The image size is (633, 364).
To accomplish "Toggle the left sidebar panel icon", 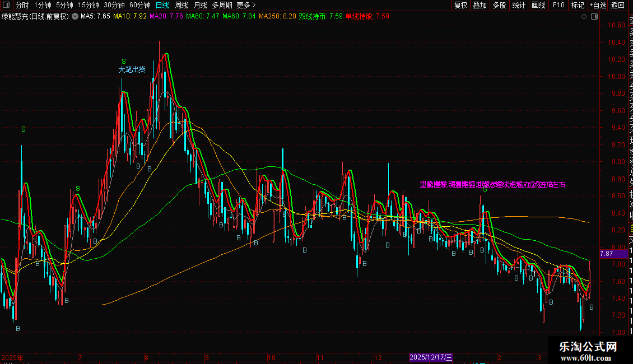I will [6, 5].
